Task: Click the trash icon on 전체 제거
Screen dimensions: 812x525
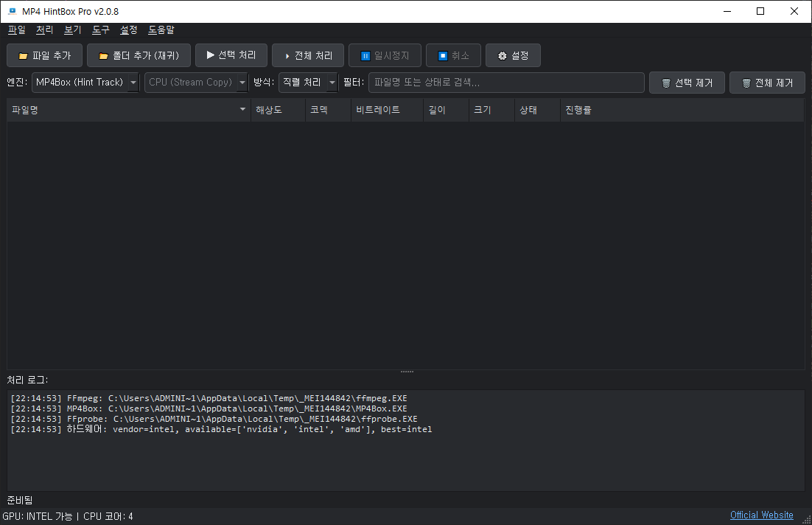Action: [746, 83]
